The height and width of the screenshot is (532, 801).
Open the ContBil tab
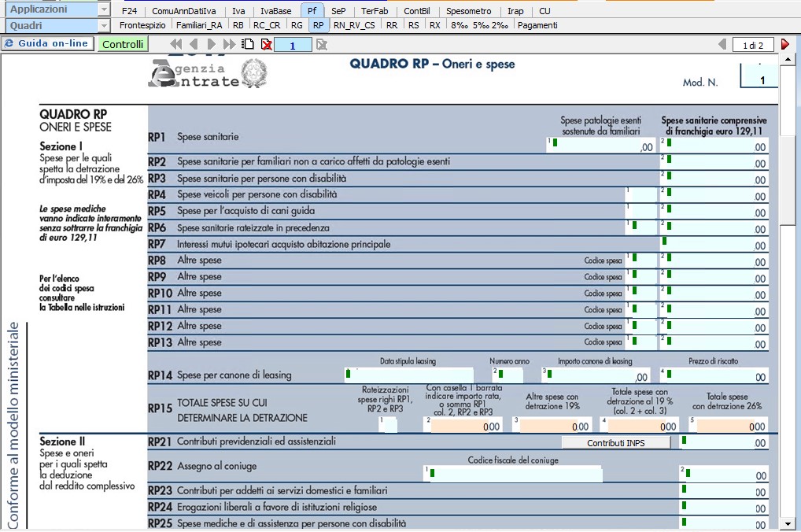[x=417, y=11]
